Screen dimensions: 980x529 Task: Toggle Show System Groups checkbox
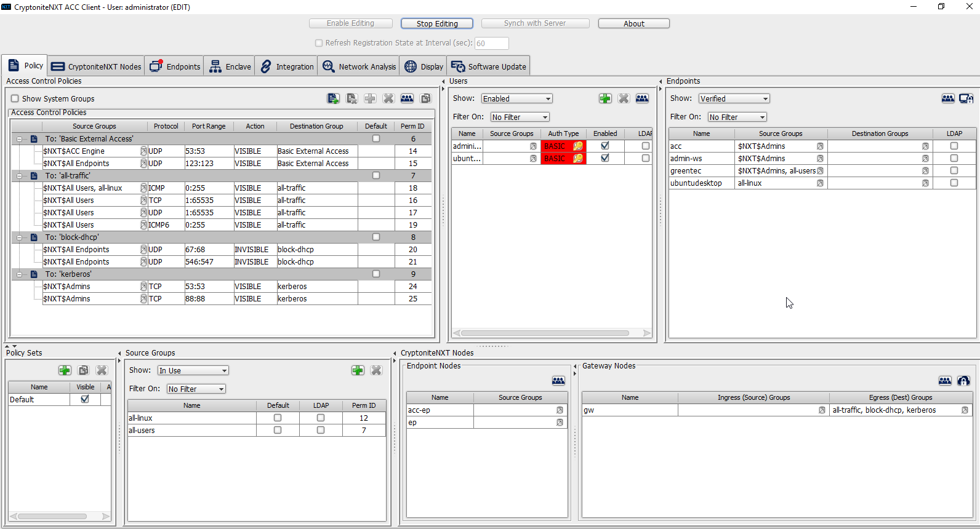click(15, 98)
